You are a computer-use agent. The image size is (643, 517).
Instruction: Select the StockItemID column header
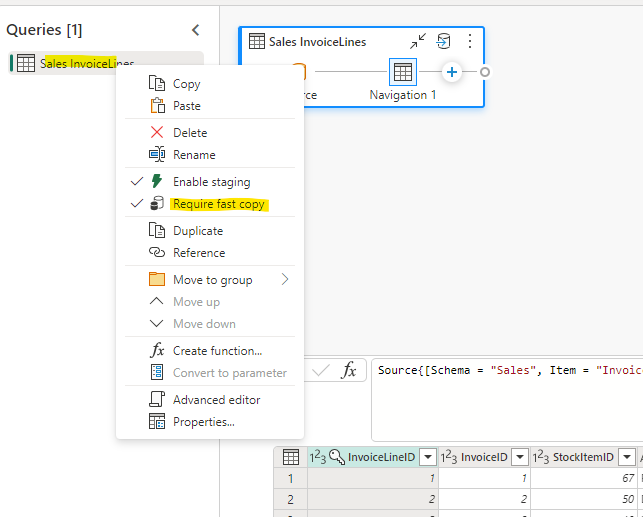584,457
